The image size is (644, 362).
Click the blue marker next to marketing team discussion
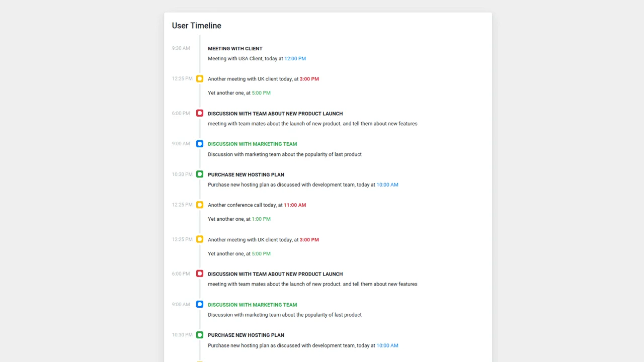pyautogui.click(x=200, y=144)
